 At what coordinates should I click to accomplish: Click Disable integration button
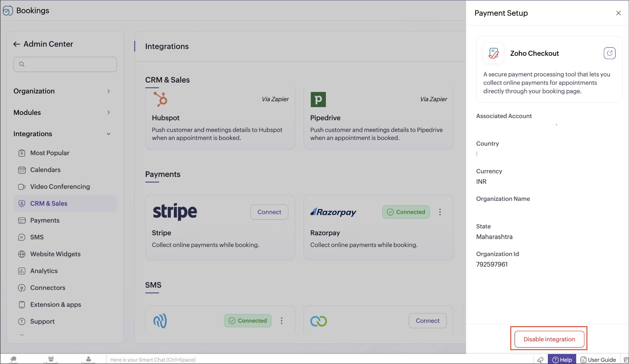click(x=549, y=339)
